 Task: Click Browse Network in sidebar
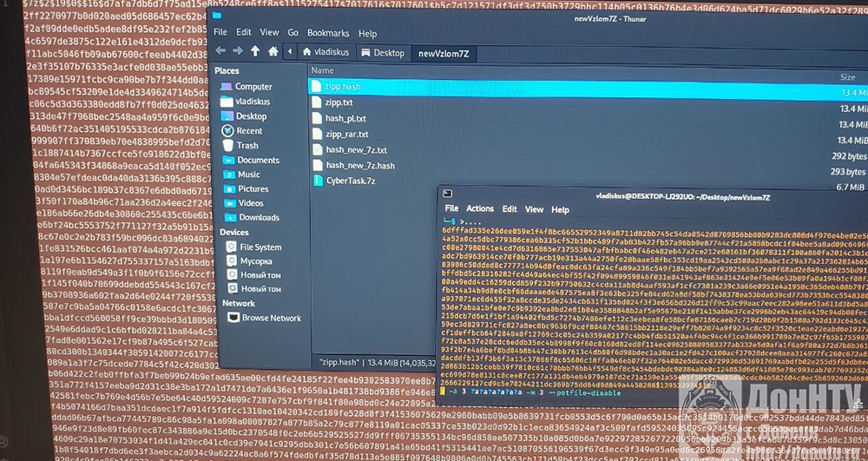(270, 319)
